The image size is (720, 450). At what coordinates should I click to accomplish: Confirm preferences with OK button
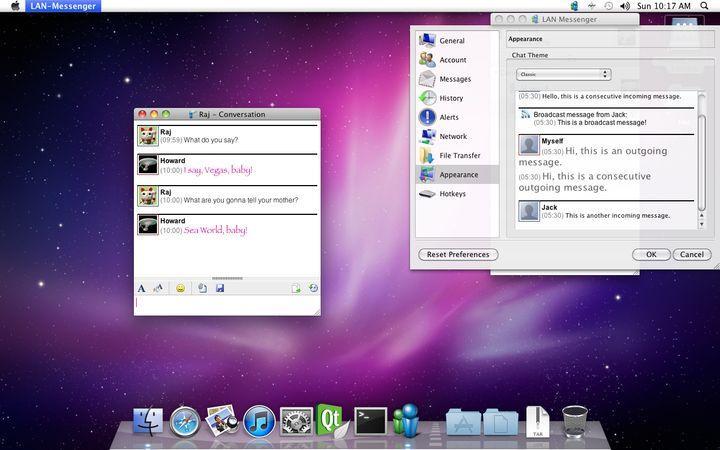pyautogui.click(x=651, y=255)
